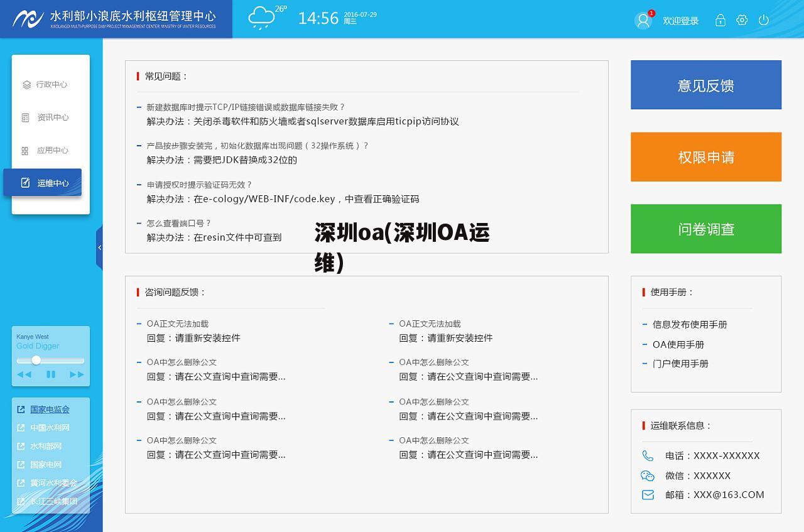Open the 中国水利网 link
The width and height of the screenshot is (804, 532).
tap(50, 428)
